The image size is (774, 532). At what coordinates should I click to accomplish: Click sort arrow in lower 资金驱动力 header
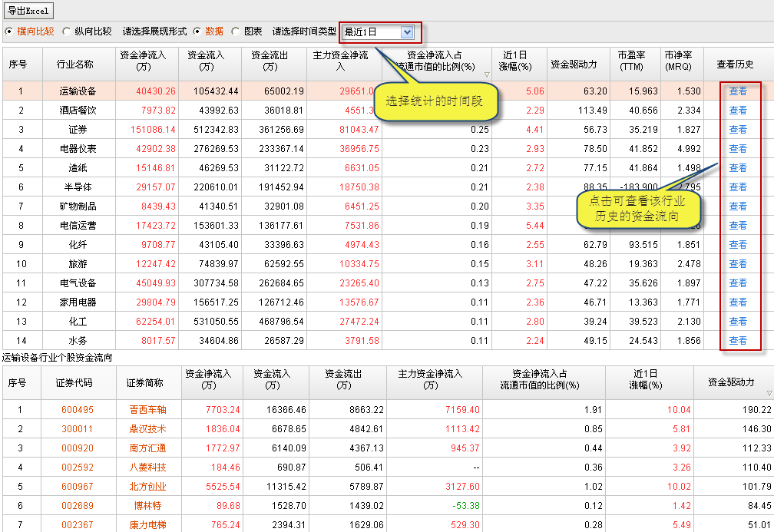click(769, 393)
